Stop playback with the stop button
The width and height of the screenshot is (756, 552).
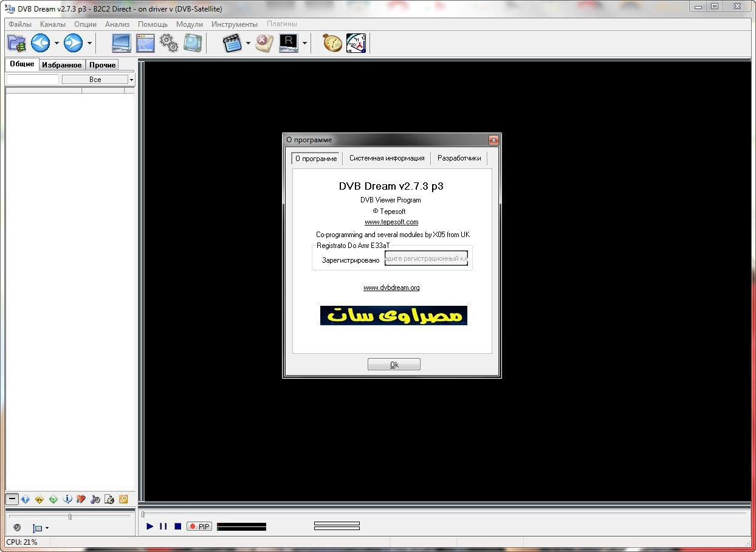(x=177, y=526)
